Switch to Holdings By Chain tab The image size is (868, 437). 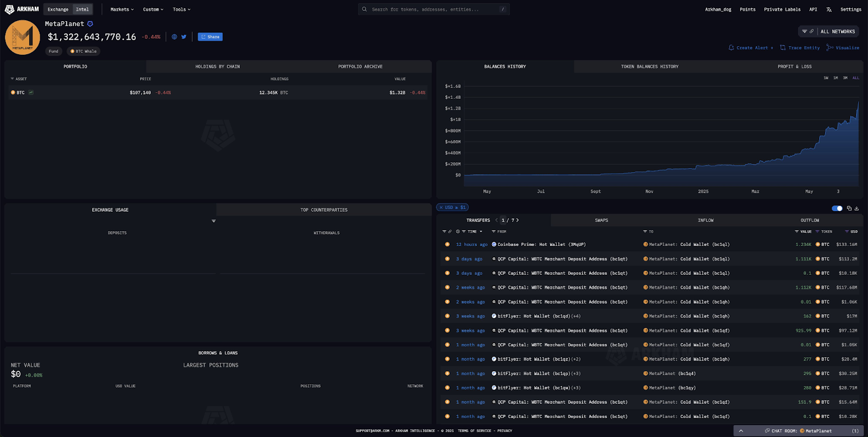click(x=218, y=67)
